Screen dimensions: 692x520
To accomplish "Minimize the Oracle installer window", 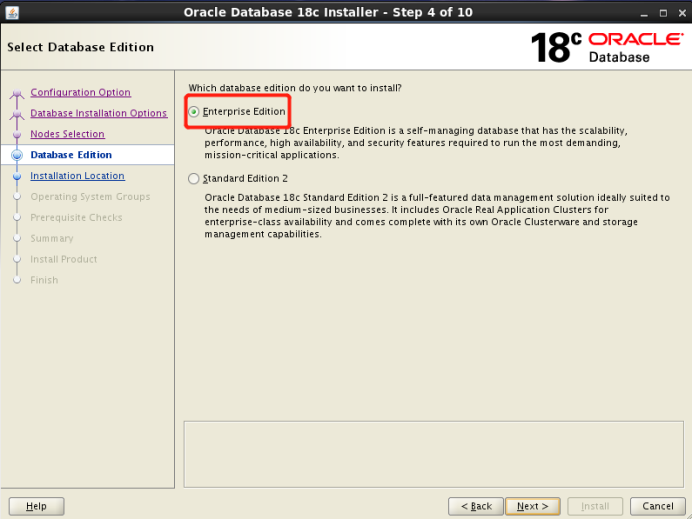I will (x=644, y=13).
